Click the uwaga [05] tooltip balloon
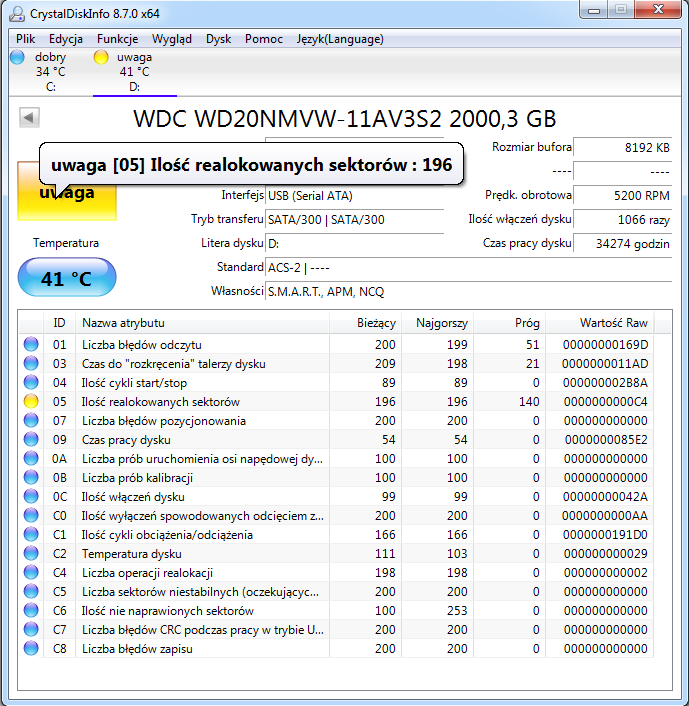Image resolution: width=689 pixels, height=706 pixels. pyautogui.click(x=251, y=165)
